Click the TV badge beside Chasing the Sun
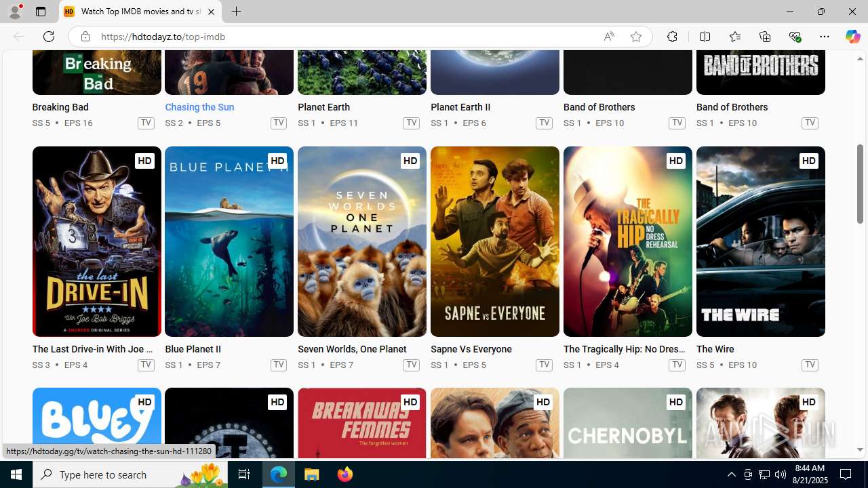 [279, 123]
